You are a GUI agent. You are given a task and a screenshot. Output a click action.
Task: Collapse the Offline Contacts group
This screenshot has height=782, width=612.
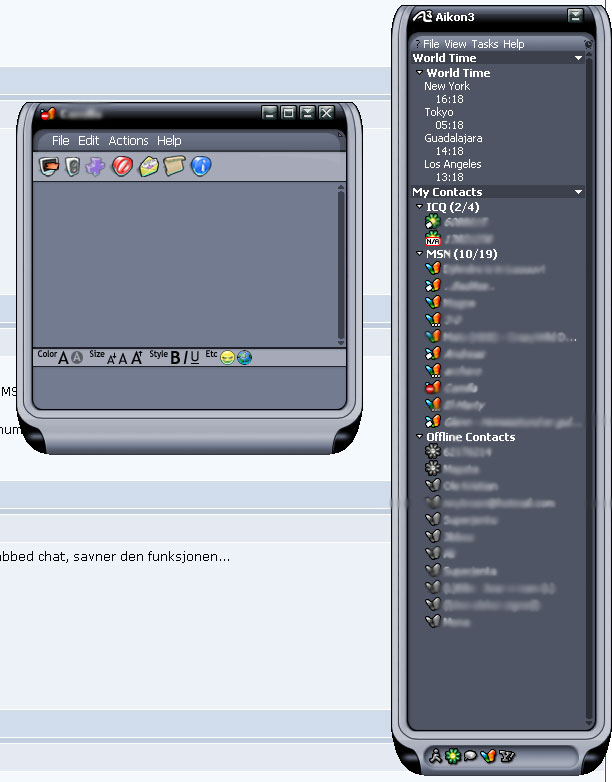coord(419,436)
